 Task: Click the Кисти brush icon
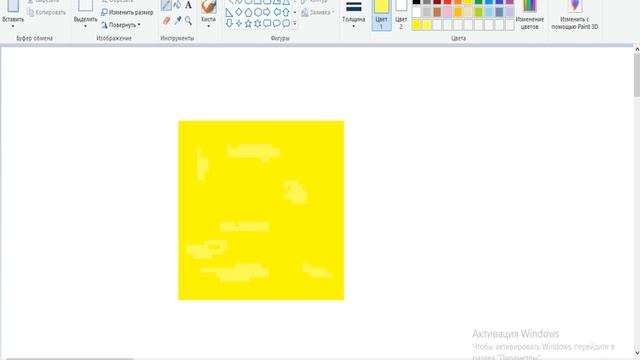209,6
